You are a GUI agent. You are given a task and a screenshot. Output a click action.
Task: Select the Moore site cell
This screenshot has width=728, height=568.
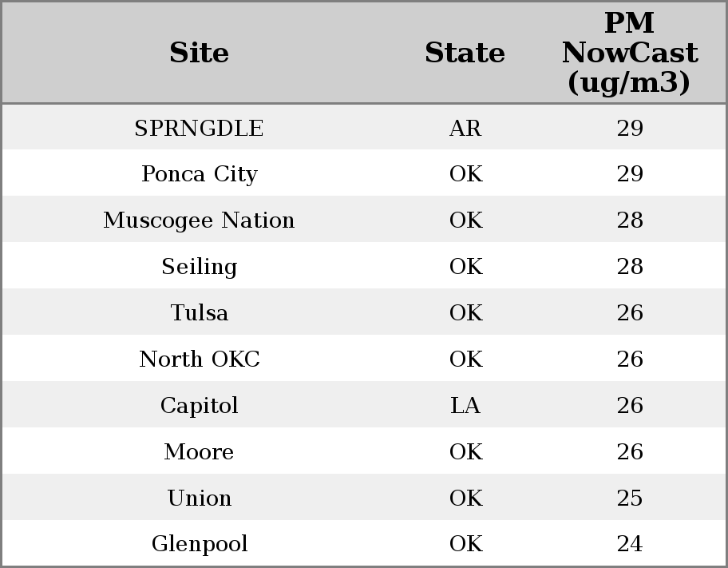199,452
